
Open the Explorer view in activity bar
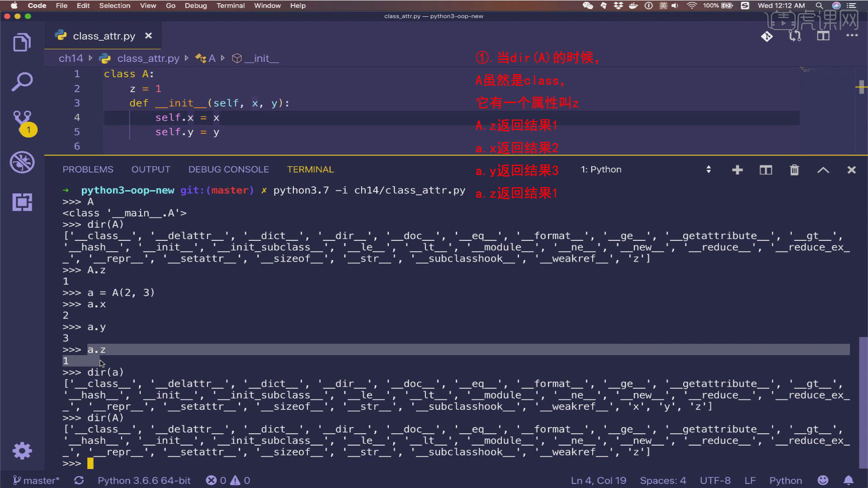22,42
